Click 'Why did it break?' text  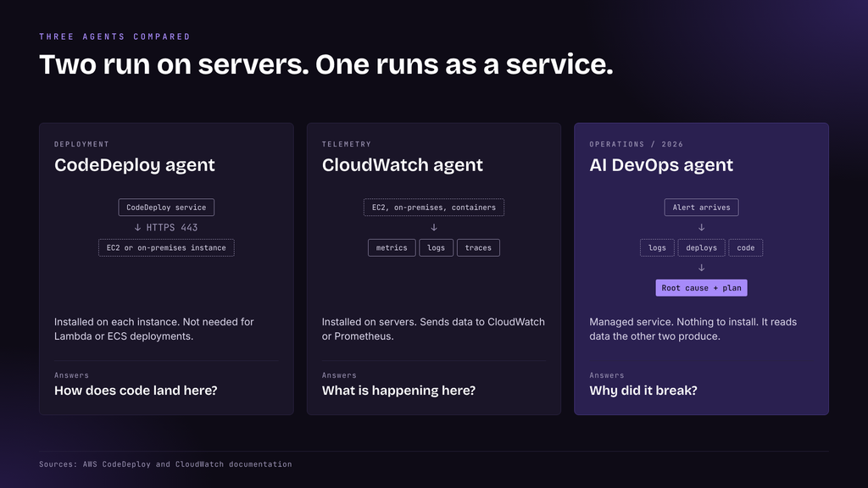[643, 391]
